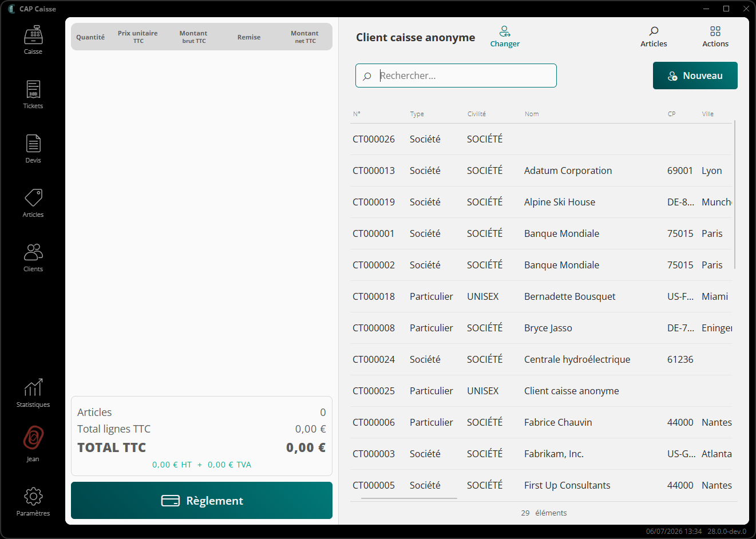This screenshot has width=756, height=539.
Task: Open Articles in the left sidebar
Action: point(33,203)
